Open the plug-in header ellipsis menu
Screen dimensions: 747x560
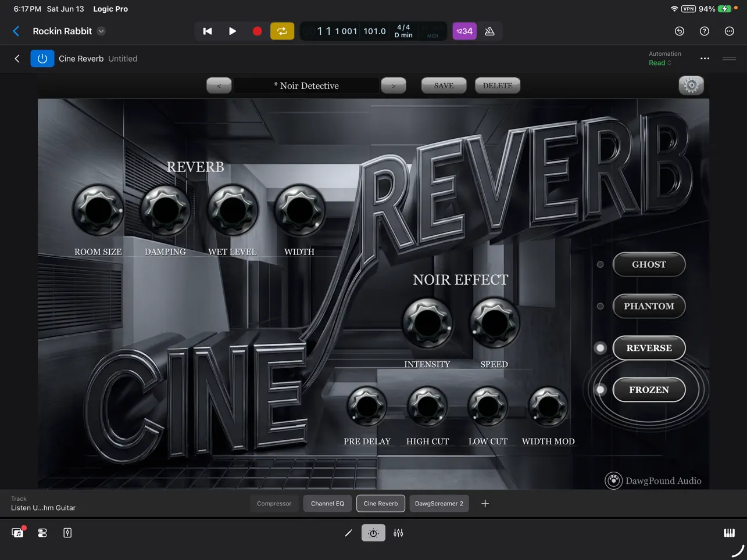coord(705,59)
